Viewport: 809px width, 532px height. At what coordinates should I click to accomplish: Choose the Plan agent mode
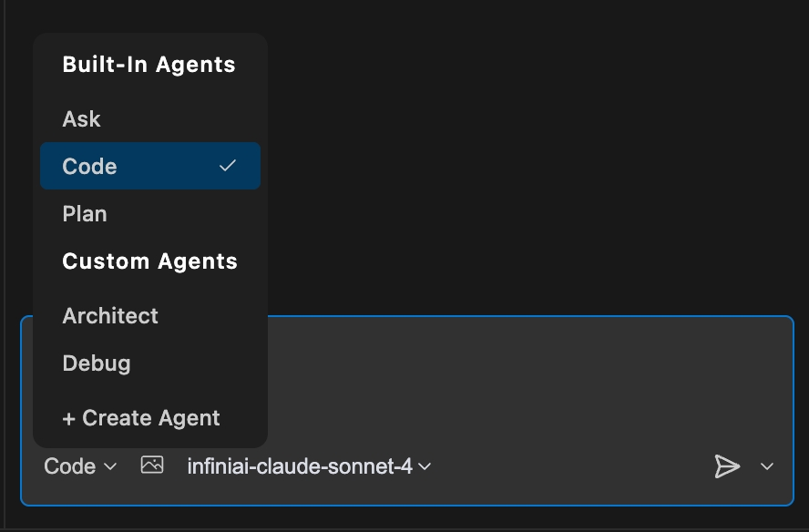(85, 214)
